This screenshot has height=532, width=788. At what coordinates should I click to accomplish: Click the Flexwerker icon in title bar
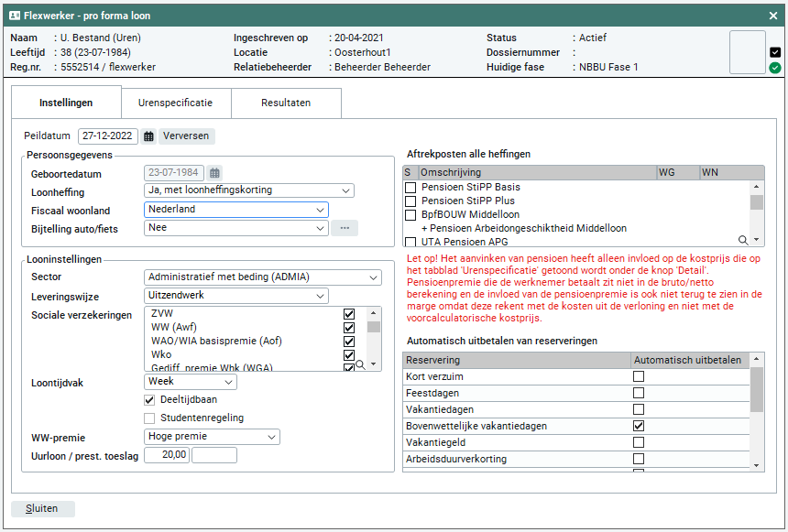(15, 16)
